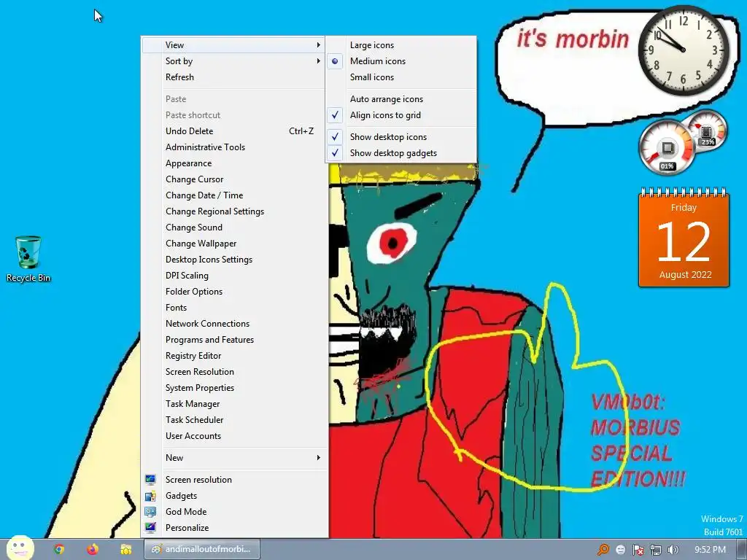Open Action Center flag tray icon
This screenshot has width=747, height=560.
coord(638,550)
